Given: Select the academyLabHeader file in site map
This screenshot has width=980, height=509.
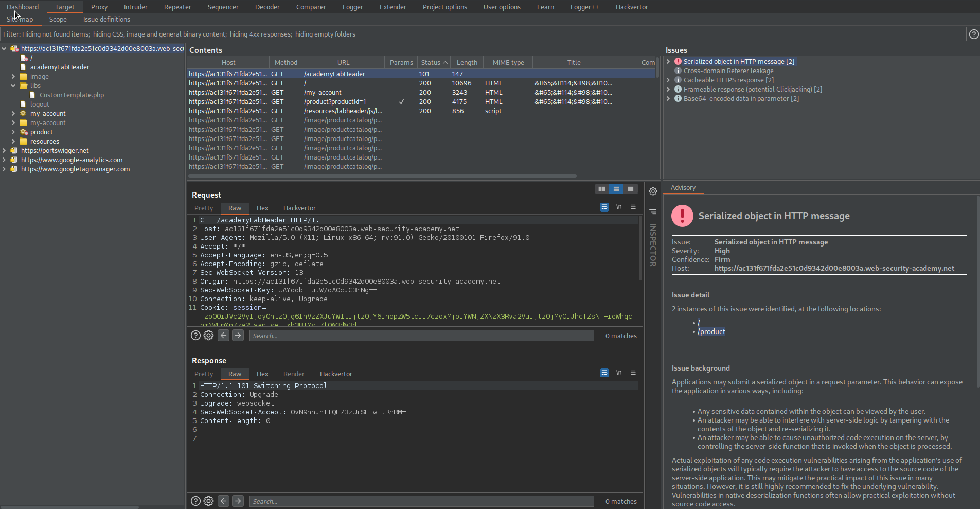Looking at the screenshot, I should (x=60, y=67).
